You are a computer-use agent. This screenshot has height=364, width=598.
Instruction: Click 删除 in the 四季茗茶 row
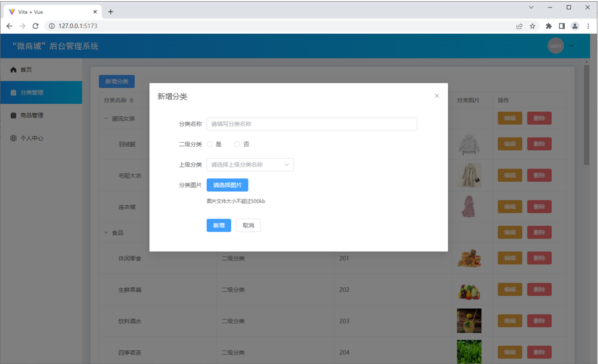[539, 352]
